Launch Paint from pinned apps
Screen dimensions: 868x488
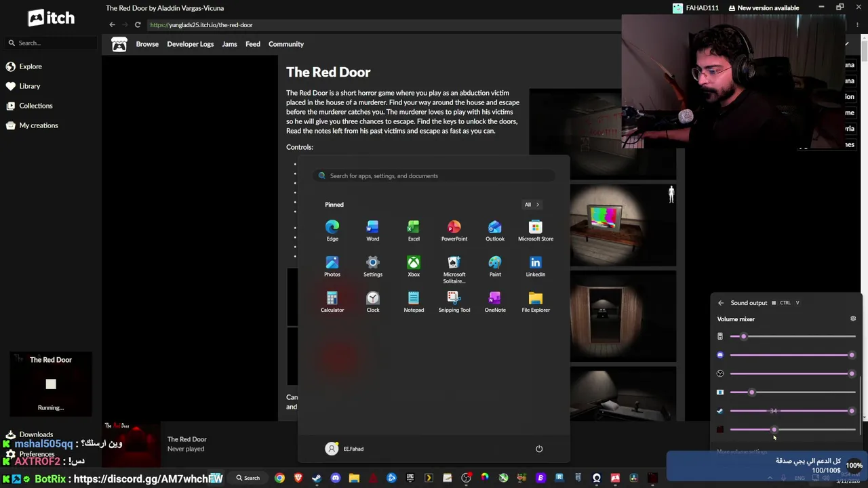point(495,266)
